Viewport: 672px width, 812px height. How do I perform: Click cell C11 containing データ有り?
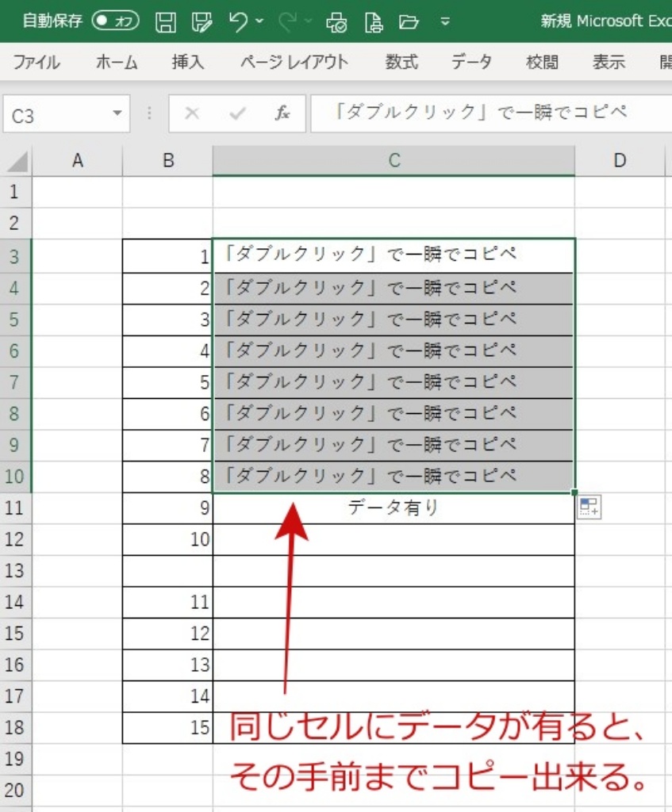coord(394,508)
